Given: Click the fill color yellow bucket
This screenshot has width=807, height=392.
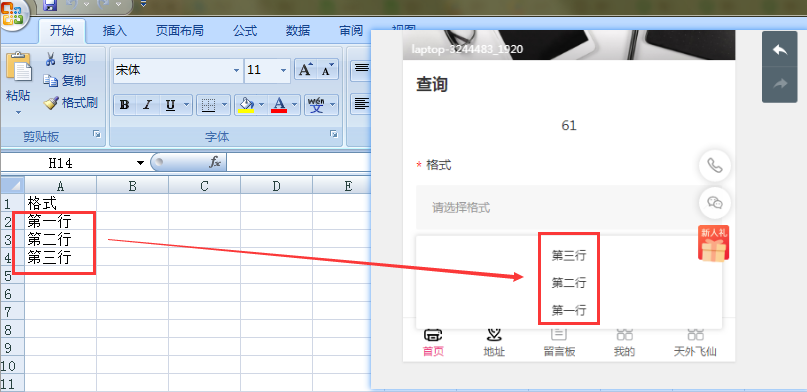Looking at the screenshot, I should (247, 105).
